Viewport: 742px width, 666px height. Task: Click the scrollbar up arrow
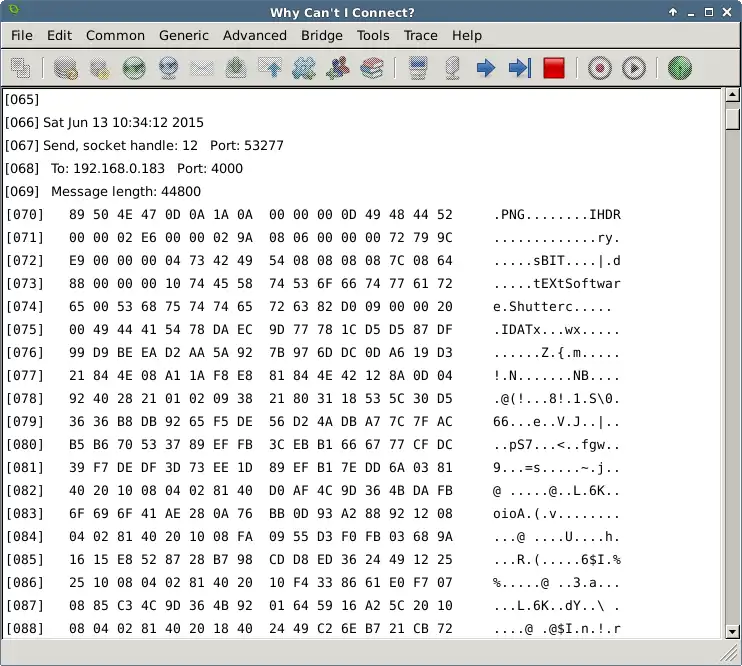pos(732,95)
